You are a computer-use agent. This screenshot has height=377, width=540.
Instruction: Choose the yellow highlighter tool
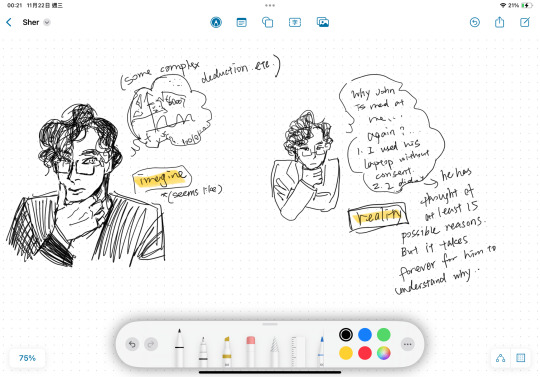(x=227, y=351)
